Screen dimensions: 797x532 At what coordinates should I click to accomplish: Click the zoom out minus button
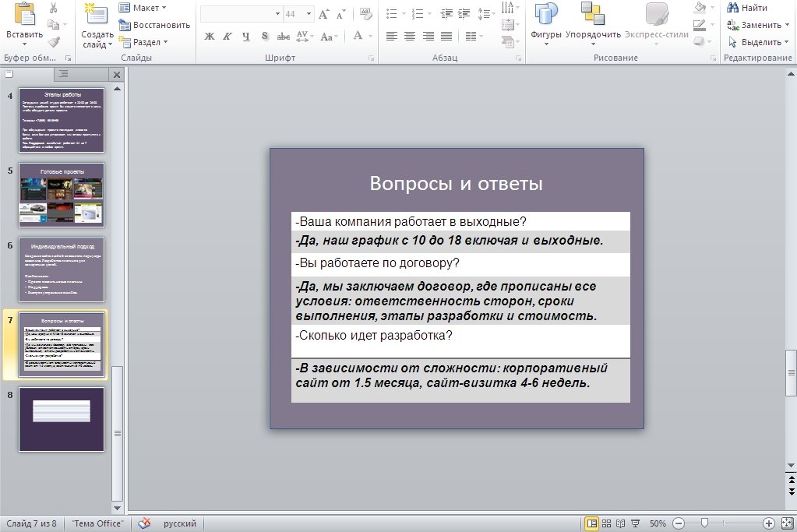679,523
